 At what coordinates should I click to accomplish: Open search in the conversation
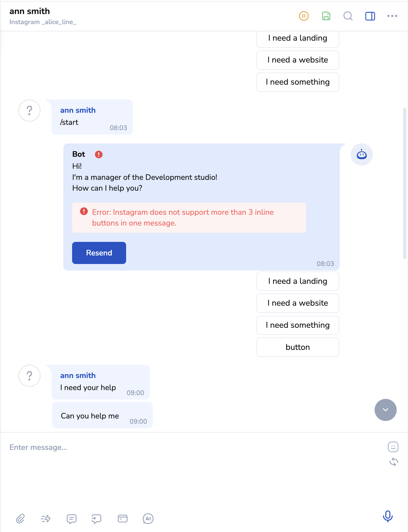[x=348, y=16]
